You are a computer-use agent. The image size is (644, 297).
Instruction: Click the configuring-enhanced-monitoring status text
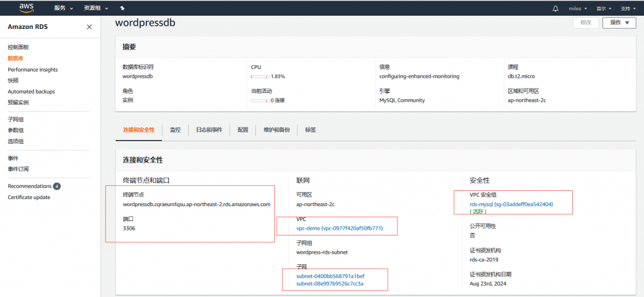click(x=419, y=77)
